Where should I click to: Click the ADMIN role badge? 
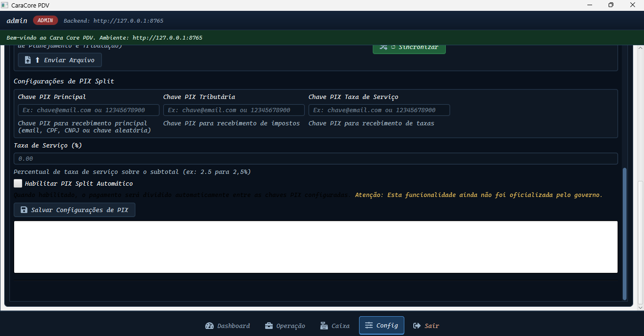tap(45, 21)
